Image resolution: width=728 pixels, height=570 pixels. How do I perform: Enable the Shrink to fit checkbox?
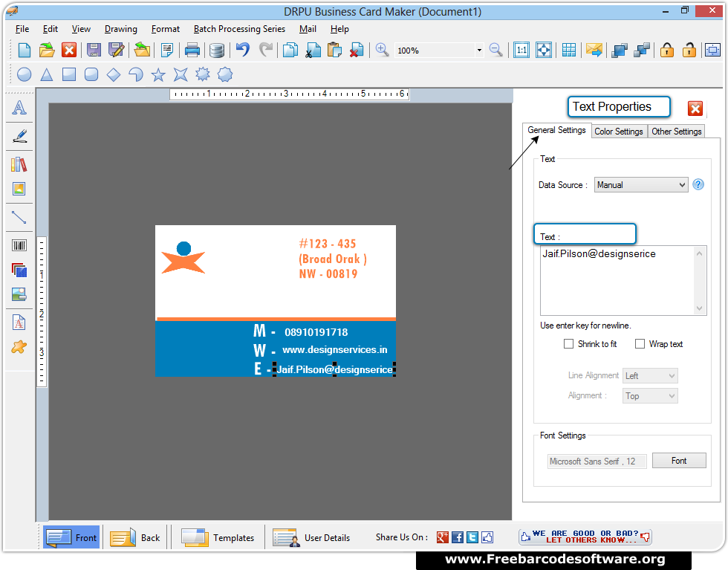(568, 344)
